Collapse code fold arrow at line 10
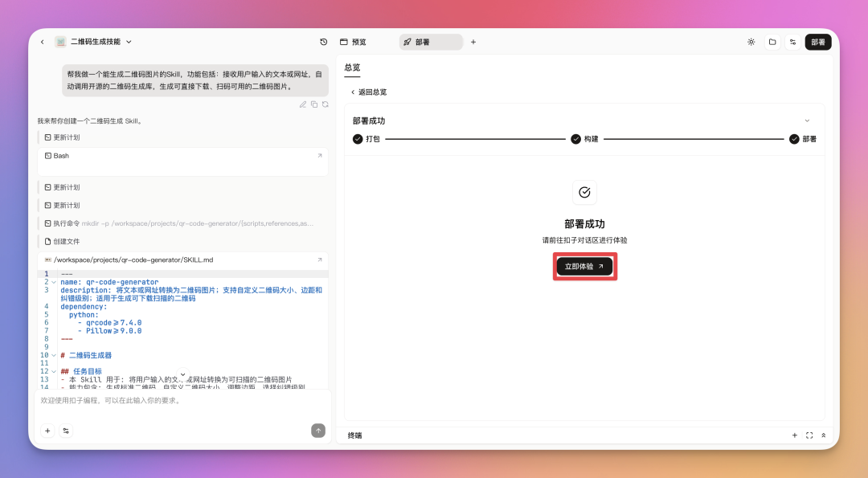This screenshot has height=478, width=868. pyautogui.click(x=54, y=355)
